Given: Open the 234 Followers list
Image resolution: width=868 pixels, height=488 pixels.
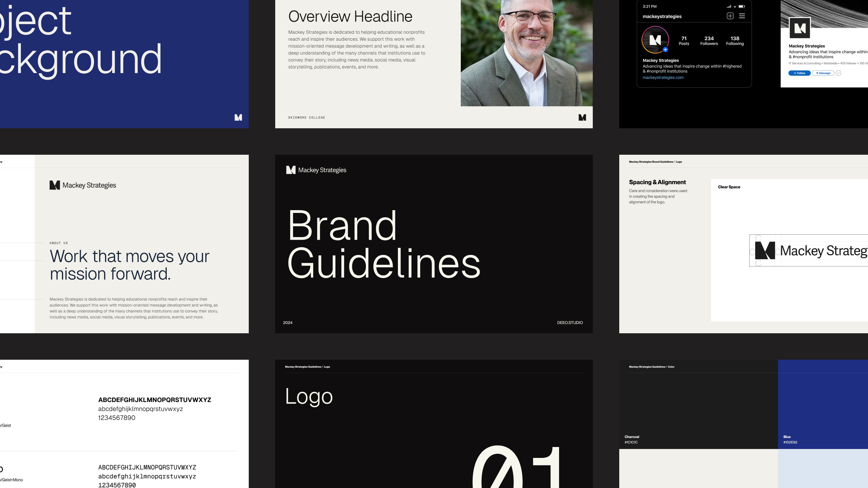Looking at the screenshot, I should [x=709, y=41].
